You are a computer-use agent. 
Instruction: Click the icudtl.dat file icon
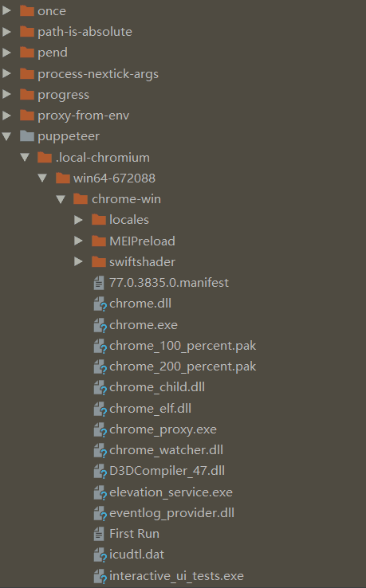point(100,555)
